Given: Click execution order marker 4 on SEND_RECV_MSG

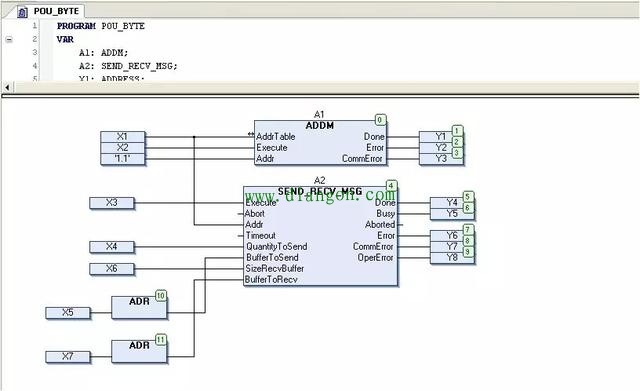Looking at the screenshot, I should [x=391, y=186].
